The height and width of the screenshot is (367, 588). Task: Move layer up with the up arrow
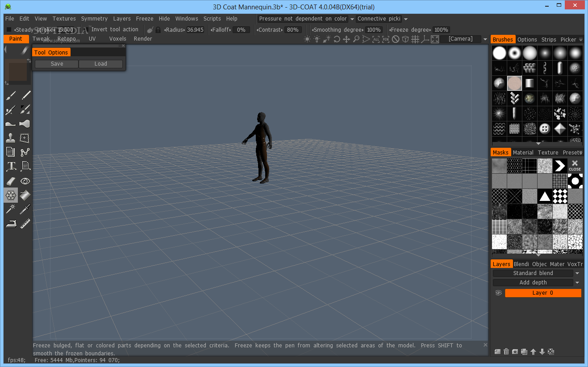tap(533, 352)
